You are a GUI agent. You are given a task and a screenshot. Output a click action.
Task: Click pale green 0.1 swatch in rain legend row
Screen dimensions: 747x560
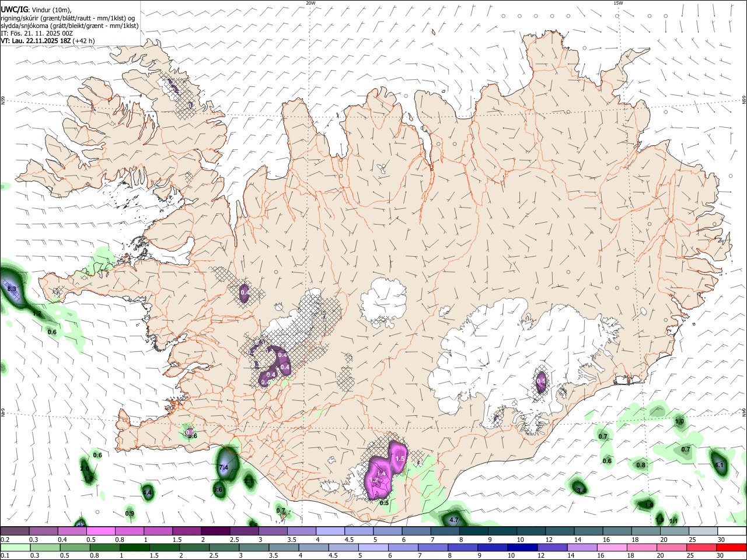pyautogui.click(x=15, y=547)
